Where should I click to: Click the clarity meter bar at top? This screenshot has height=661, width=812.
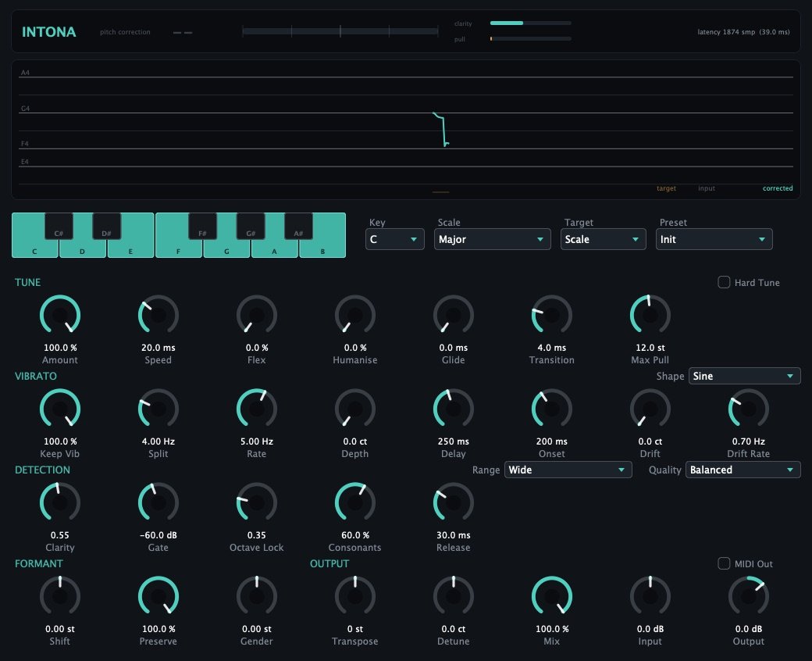pos(530,23)
